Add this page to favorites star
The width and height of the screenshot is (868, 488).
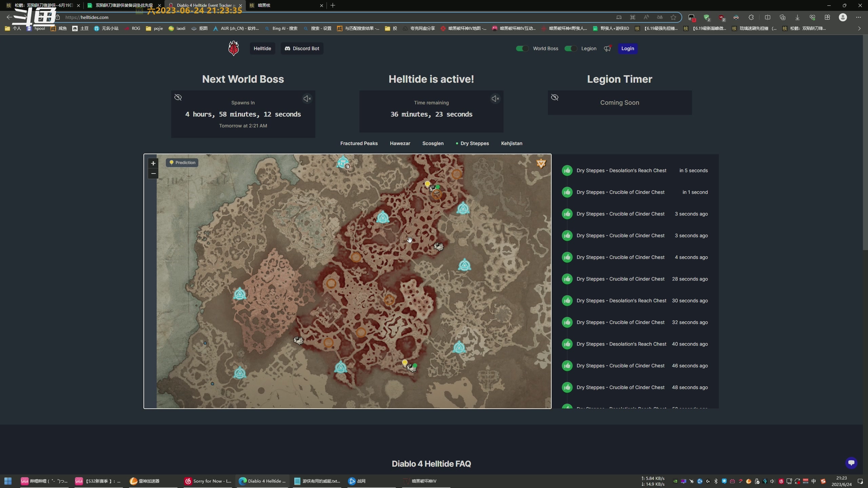click(x=673, y=17)
